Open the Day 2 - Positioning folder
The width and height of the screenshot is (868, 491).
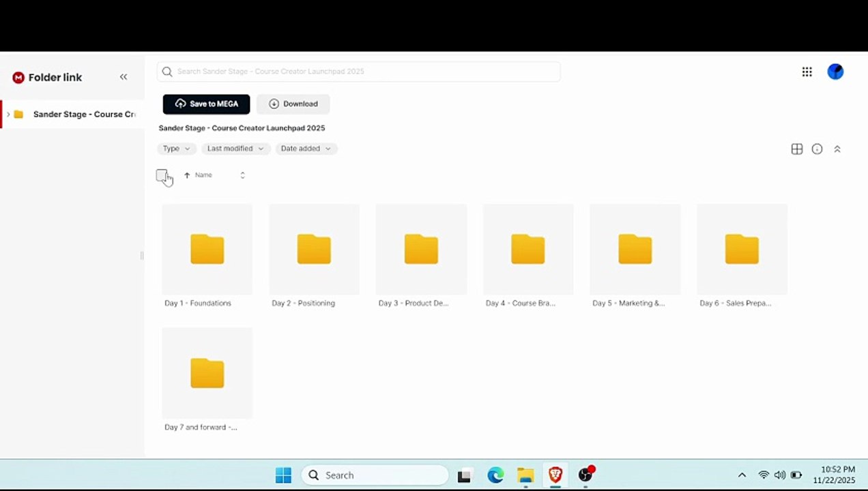click(x=314, y=250)
